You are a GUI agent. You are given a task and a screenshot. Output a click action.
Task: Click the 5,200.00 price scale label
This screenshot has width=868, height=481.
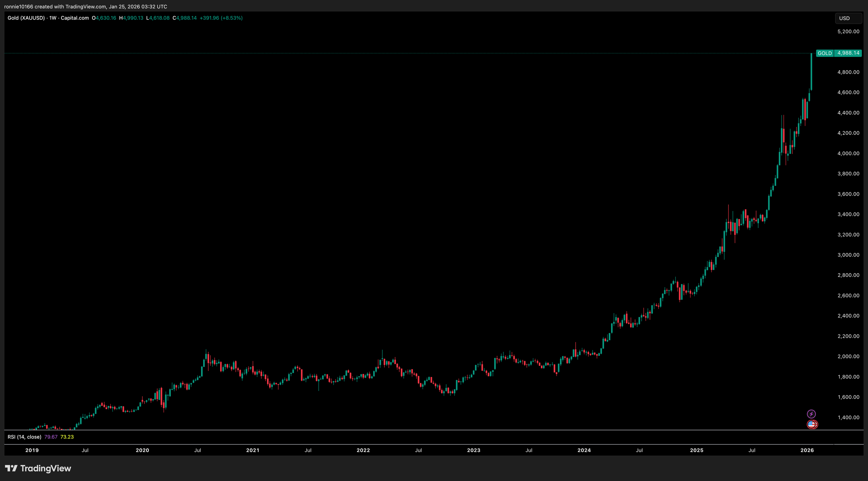tap(848, 32)
